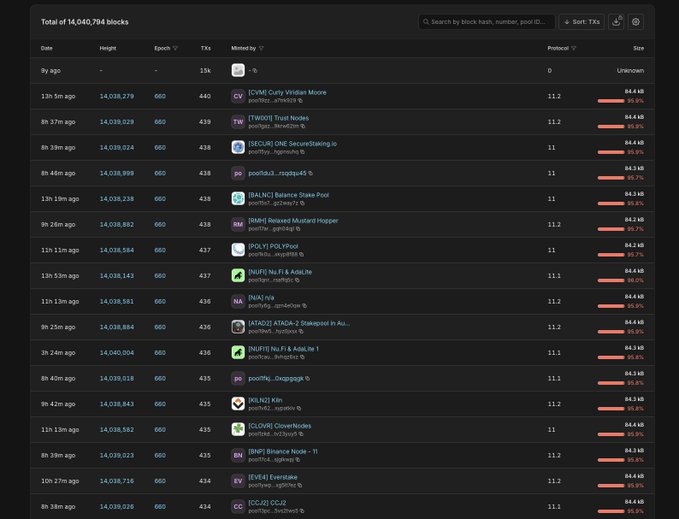
Task: Click size bar in NUFI Nu.Fi & AdaLite row
Action: [611, 280]
